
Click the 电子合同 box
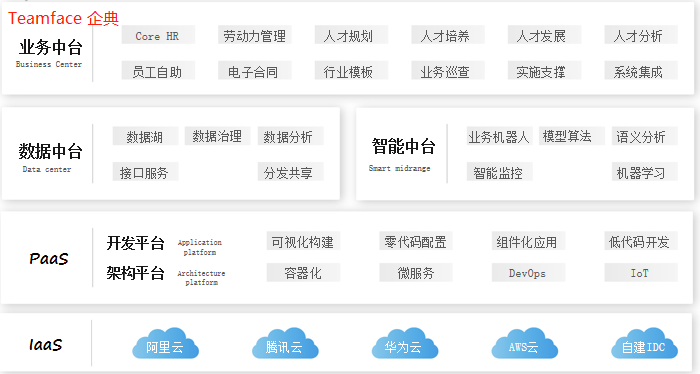pyautogui.click(x=254, y=71)
